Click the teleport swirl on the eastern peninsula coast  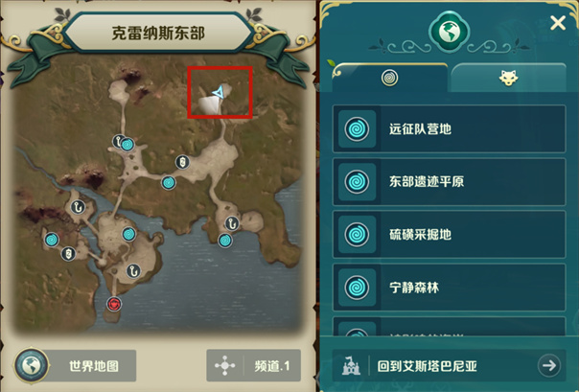coord(225,241)
